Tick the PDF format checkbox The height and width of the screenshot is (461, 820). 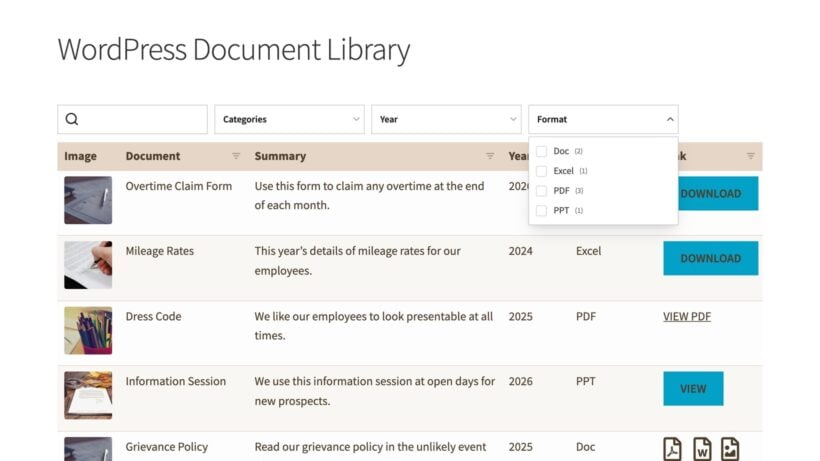(x=542, y=191)
